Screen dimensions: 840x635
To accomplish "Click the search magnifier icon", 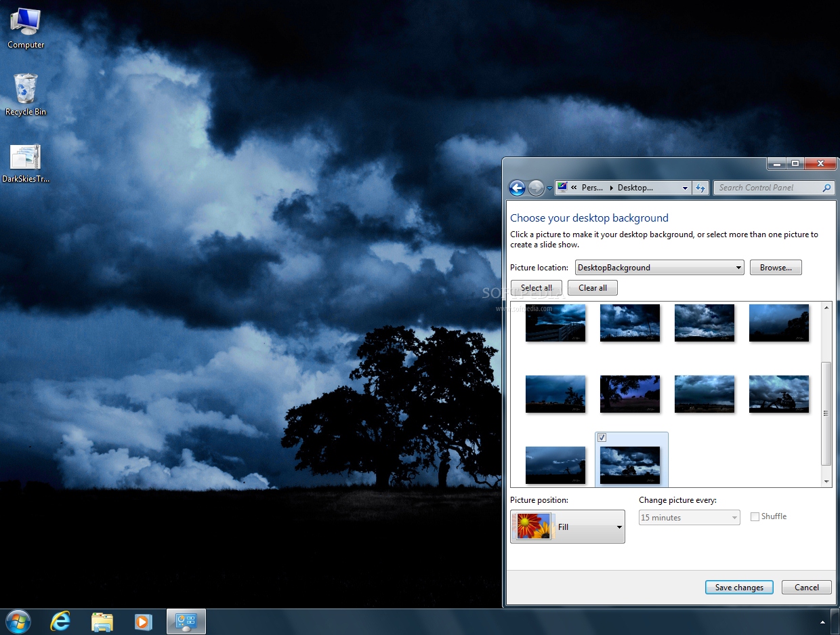I will (826, 188).
